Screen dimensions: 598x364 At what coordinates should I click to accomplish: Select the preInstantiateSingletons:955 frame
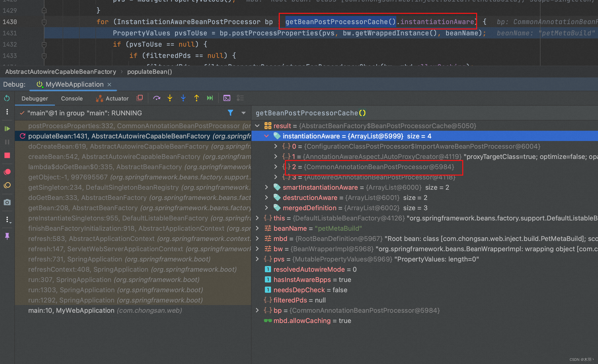133,218
